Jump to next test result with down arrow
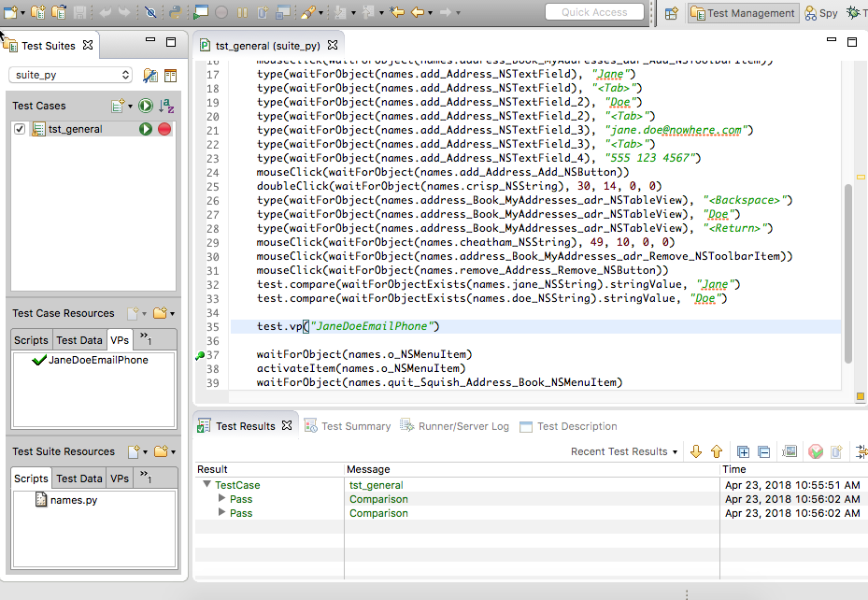The width and height of the screenshot is (868, 600). (x=696, y=451)
